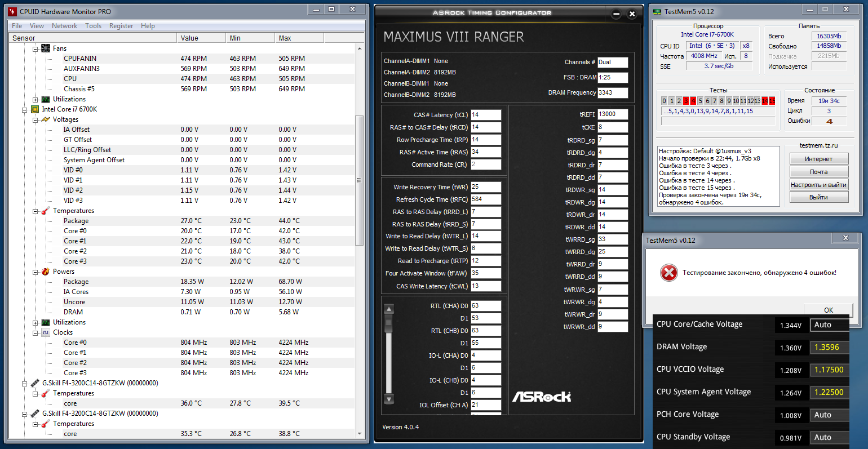Click the TestMem5 v0.12 title bar memory icon
Viewport: 868px width, 449px height.
(657, 11)
